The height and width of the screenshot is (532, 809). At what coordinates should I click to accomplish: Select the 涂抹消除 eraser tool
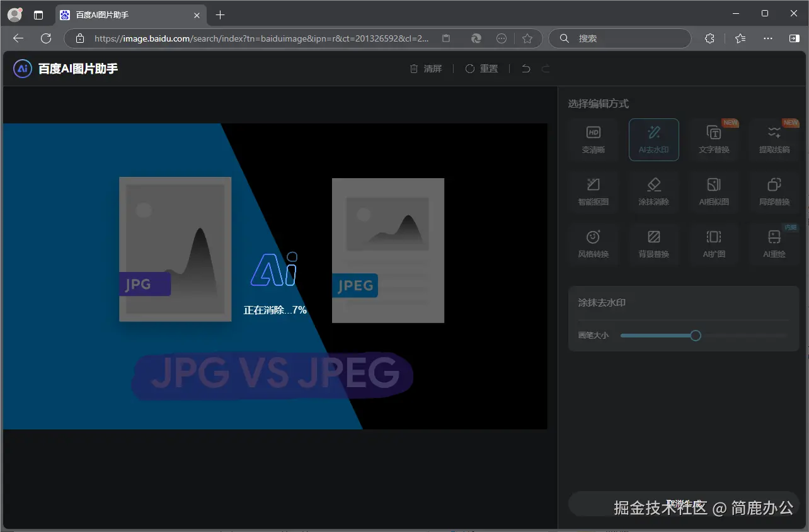click(653, 192)
